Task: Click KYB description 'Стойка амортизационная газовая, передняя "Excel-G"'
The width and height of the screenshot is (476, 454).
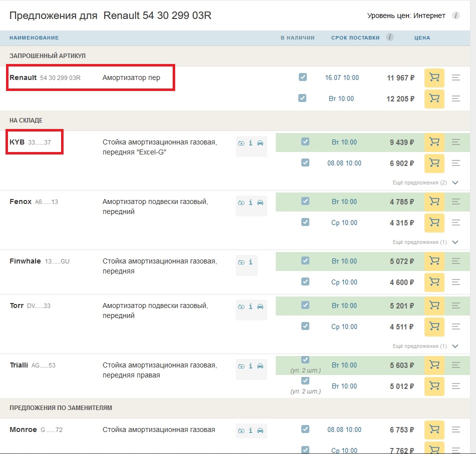Action: 160,147
